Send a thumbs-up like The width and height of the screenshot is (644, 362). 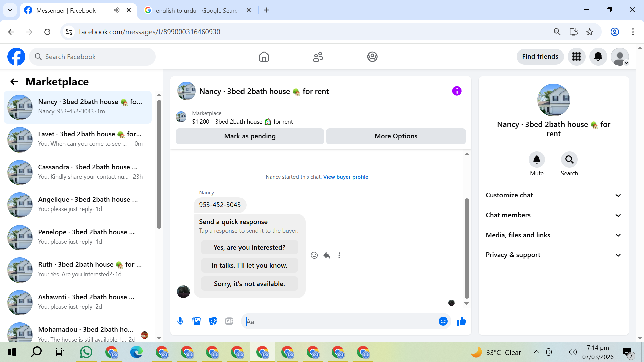461,321
